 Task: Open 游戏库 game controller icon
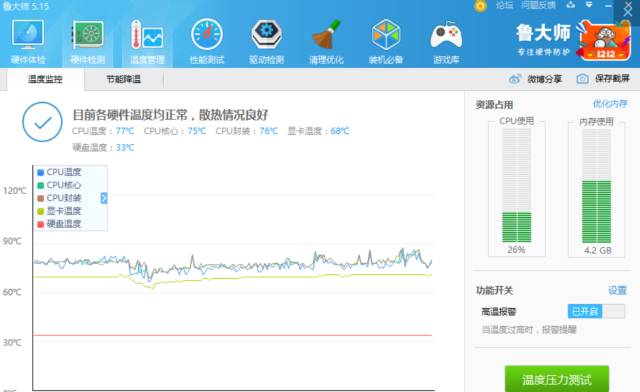pos(446,41)
